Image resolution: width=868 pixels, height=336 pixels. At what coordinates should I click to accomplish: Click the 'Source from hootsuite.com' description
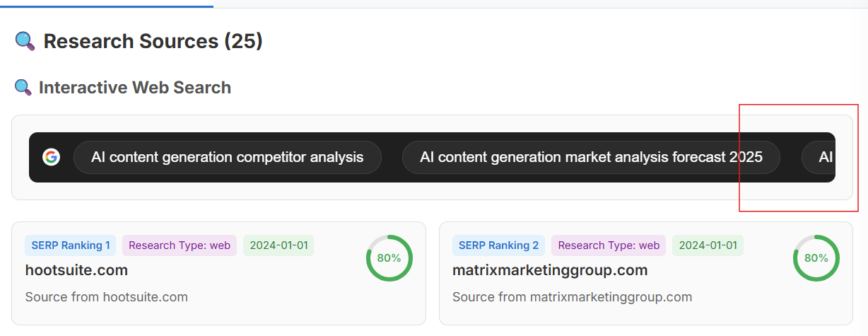coord(106,297)
